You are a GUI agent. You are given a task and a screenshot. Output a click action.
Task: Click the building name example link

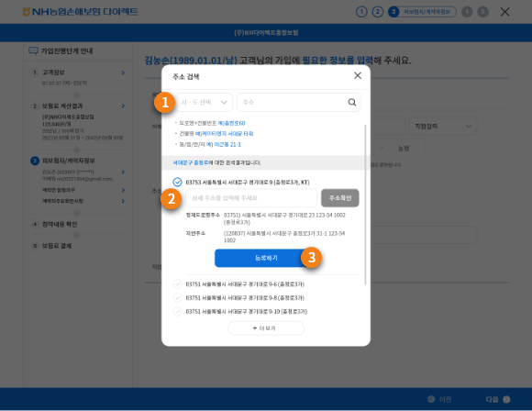(225, 134)
